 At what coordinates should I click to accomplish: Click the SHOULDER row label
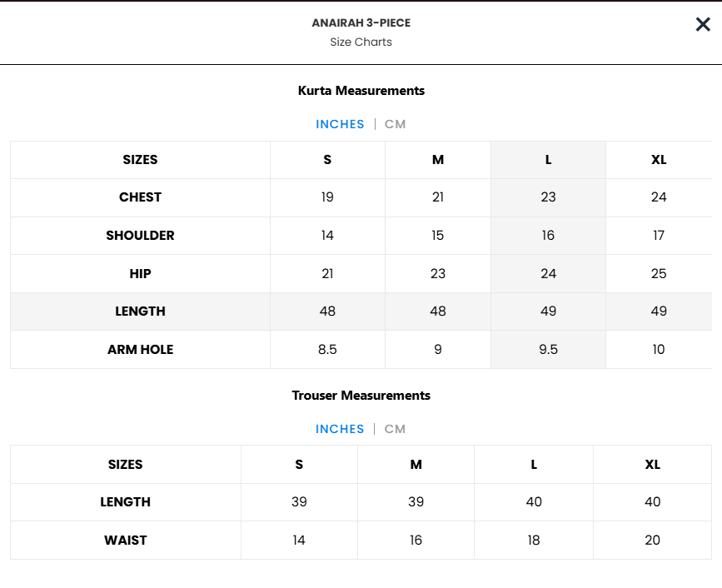coord(141,236)
